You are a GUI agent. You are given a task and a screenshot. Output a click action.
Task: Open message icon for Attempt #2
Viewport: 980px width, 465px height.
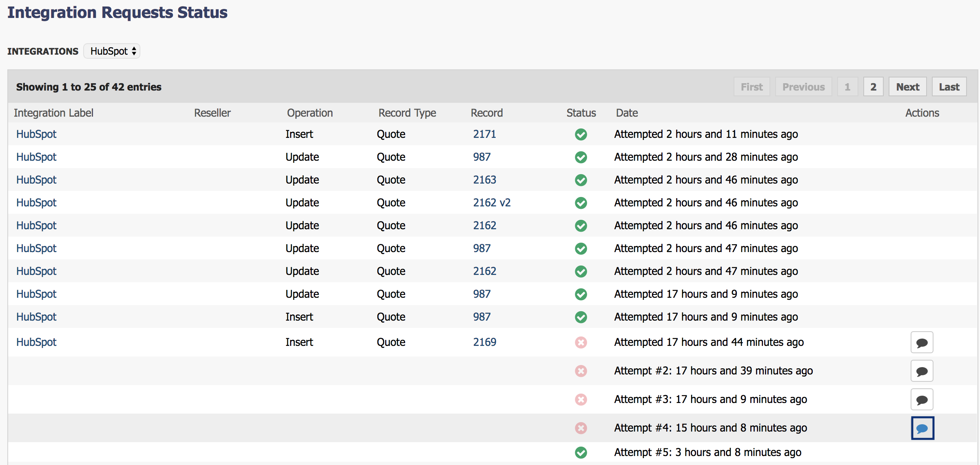[x=922, y=371]
